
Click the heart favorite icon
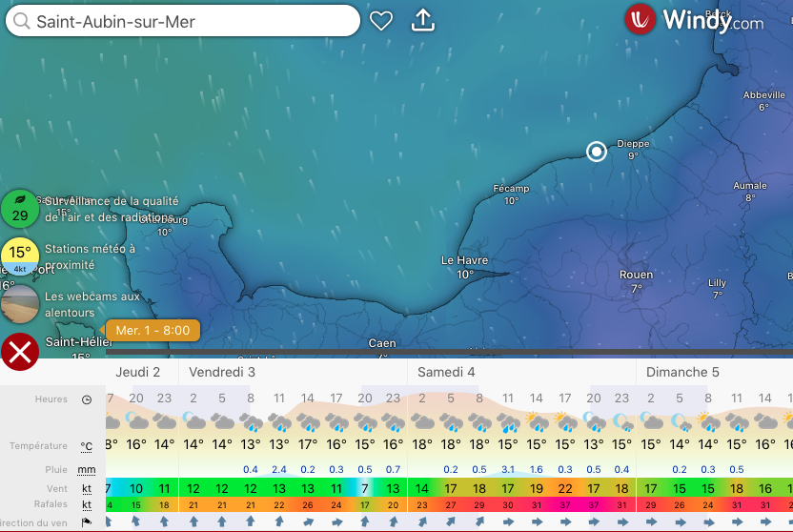[x=381, y=21]
